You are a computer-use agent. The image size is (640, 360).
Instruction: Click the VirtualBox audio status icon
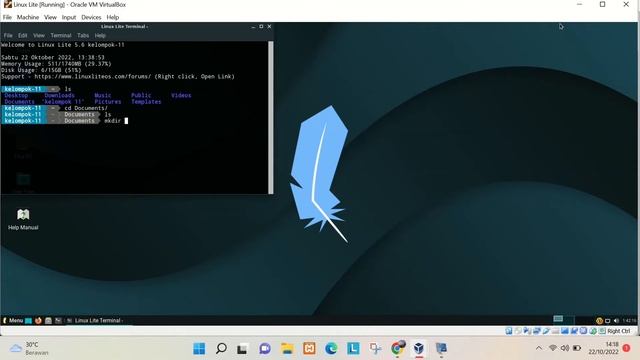point(527,331)
